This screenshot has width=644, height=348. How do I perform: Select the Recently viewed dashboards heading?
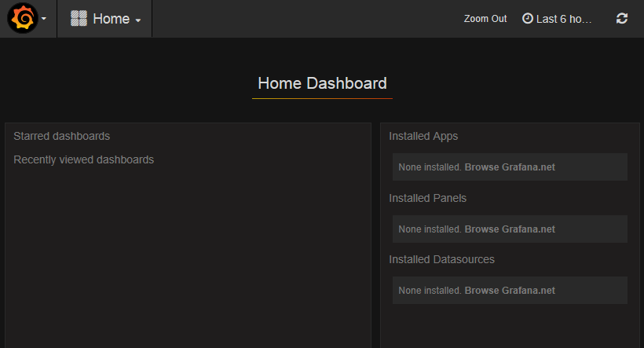[x=84, y=159]
